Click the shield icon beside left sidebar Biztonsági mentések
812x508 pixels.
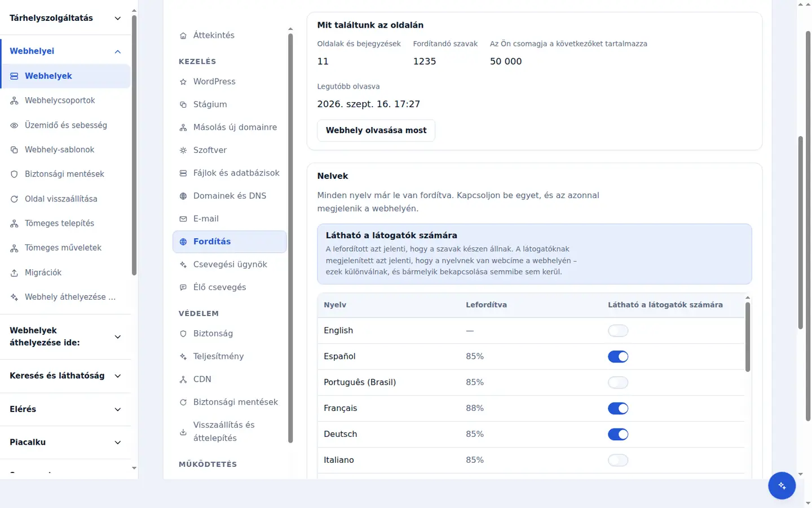[x=14, y=174]
